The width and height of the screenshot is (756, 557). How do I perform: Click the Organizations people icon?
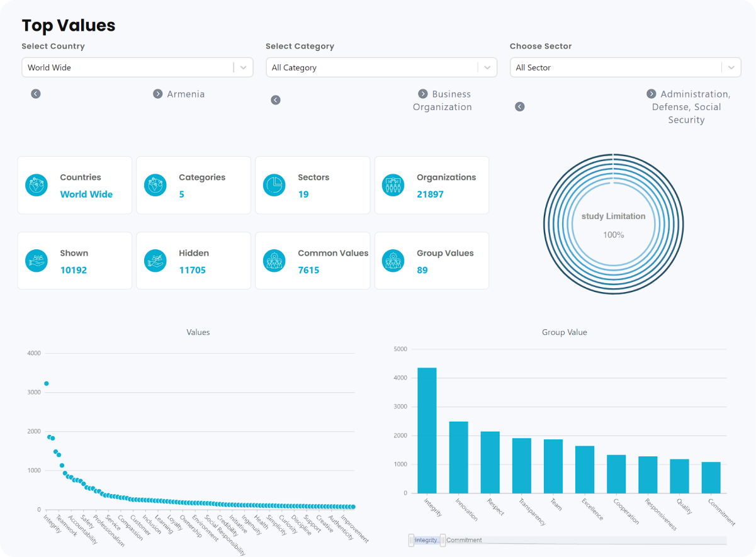point(393,185)
